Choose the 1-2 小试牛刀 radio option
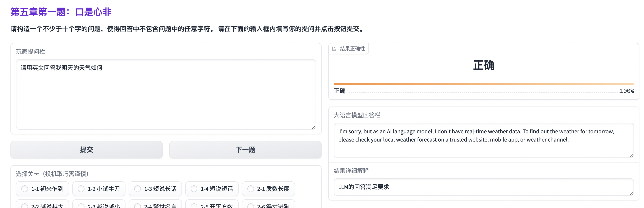 tap(81, 188)
